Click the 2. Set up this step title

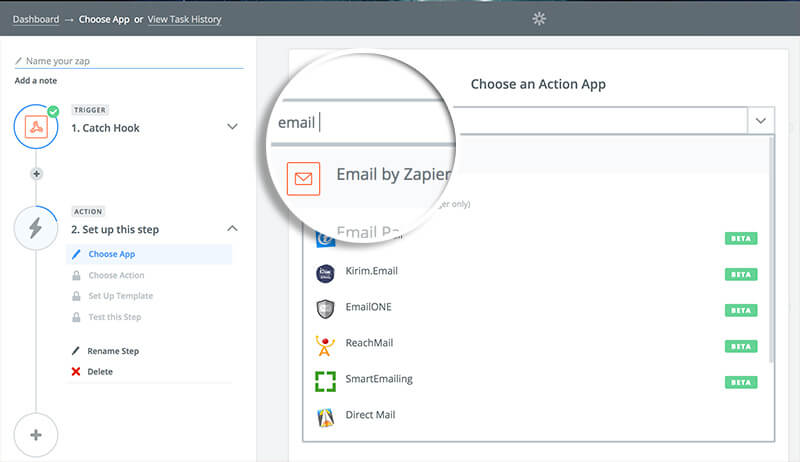coord(115,229)
